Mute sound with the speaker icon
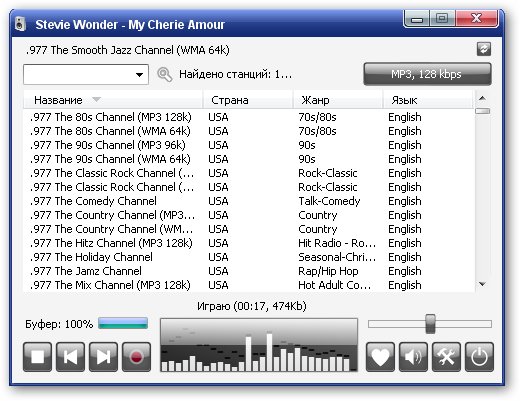520x401 pixels. 413,357
